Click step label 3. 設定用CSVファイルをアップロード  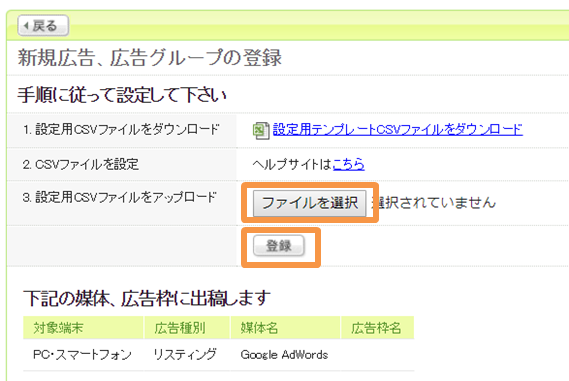tap(119, 198)
